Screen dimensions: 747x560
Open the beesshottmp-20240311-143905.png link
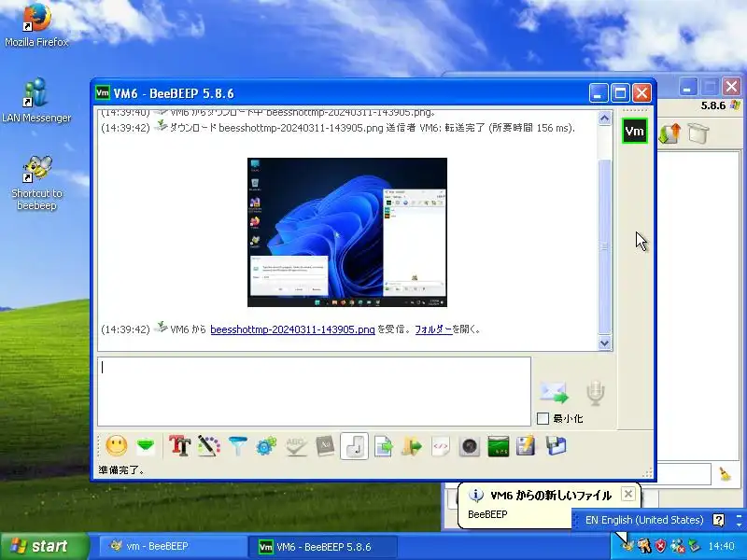coord(292,329)
